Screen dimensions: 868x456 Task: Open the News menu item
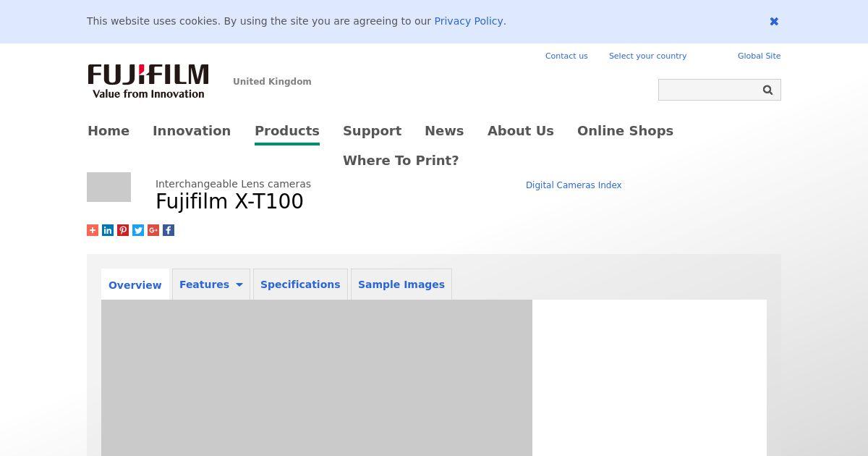click(x=444, y=131)
